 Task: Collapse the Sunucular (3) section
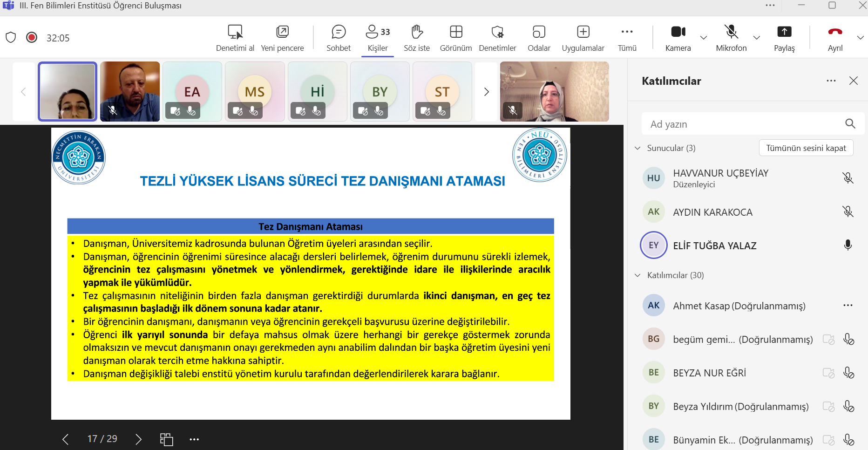(x=637, y=148)
